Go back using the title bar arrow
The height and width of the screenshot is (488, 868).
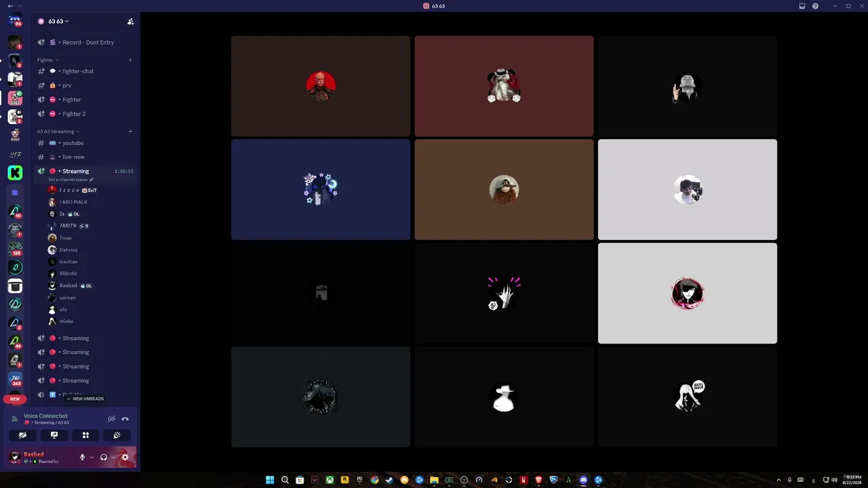[10, 6]
